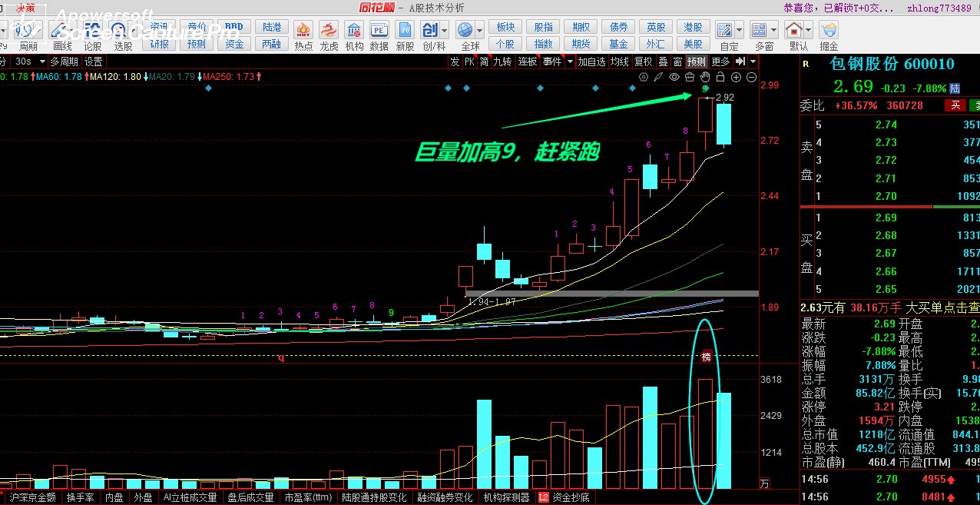The height and width of the screenshot is (505, 980).
Task: Toggle 均线 moving averages display
Action: point(619,61)
